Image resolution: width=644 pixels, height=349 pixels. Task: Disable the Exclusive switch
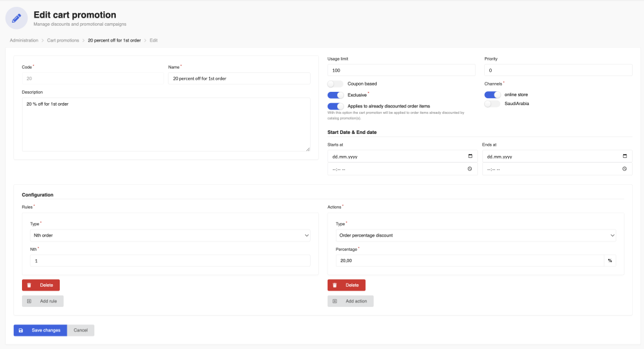[x=335, y=95]
